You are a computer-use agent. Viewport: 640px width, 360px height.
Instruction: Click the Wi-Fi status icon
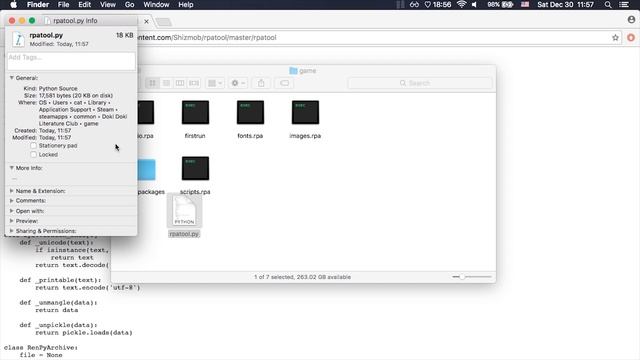[x=461, y=4]
